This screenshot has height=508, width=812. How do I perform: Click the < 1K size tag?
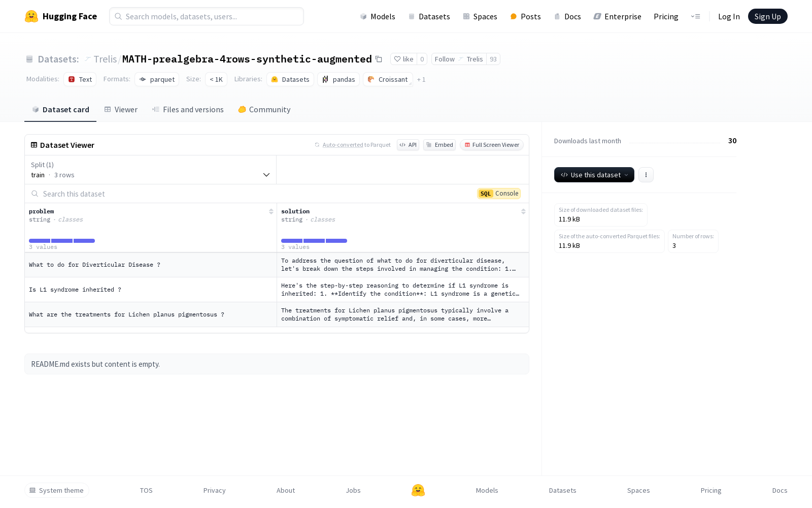(216, 79)
